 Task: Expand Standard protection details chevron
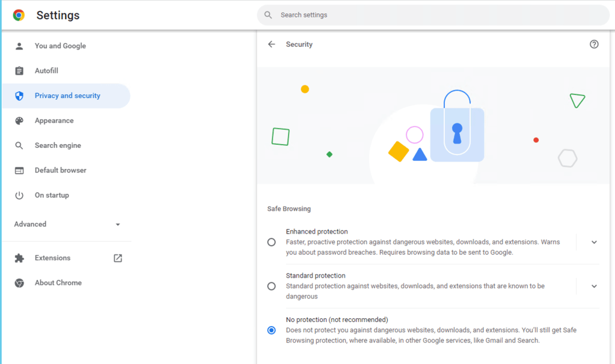[x=594, y=287]
